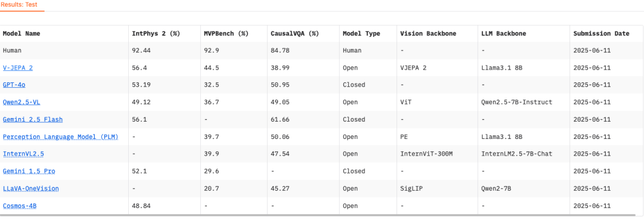Select the Submission Date column header
Screen dimensions: 644x220
coord(601,33)
